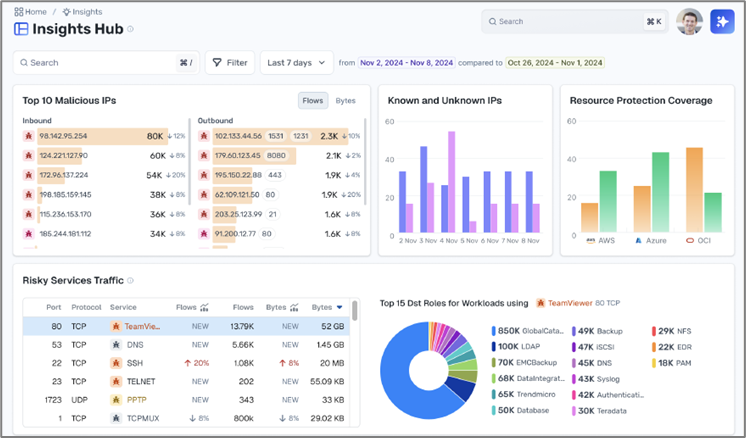Switch Malicious IPs view to Bytes
This screenshot has height=438, width=746.
(345, 100)
